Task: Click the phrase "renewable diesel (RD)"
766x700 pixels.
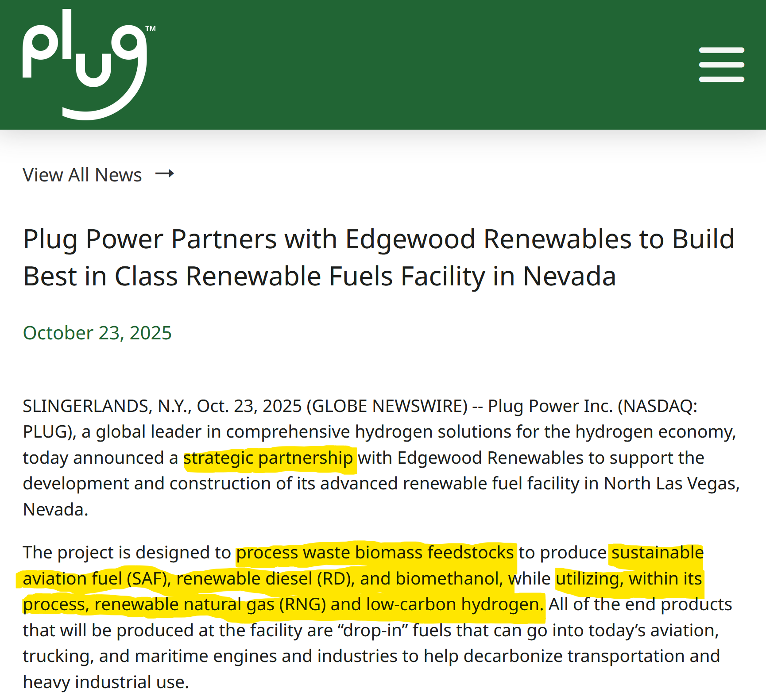Action: click(x=263, y=579)
